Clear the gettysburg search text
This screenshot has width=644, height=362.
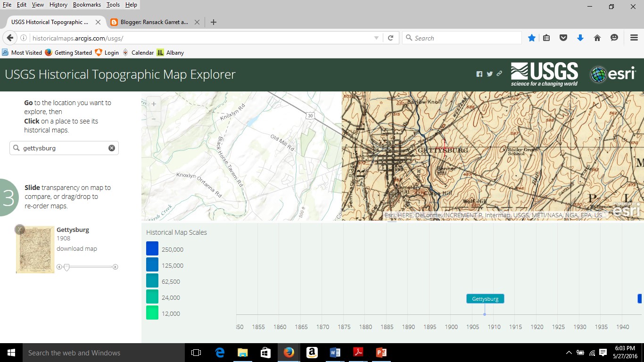click(x=112, y=148)
